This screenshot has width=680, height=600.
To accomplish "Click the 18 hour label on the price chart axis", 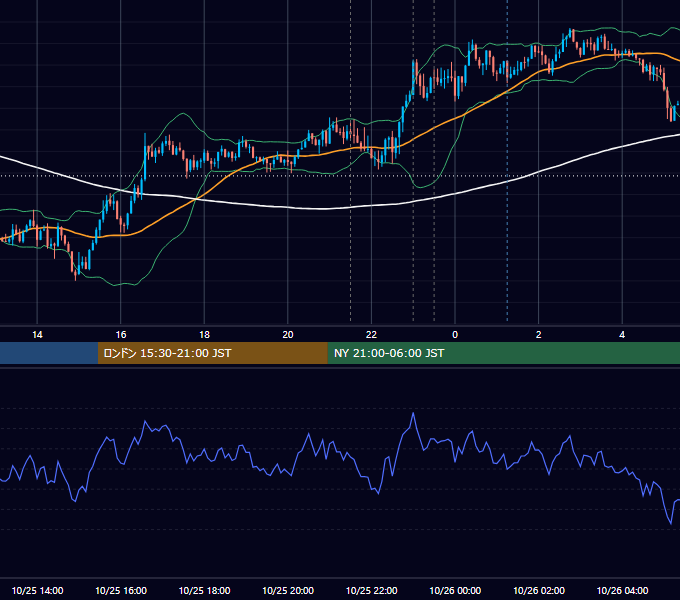I will 204,335.
